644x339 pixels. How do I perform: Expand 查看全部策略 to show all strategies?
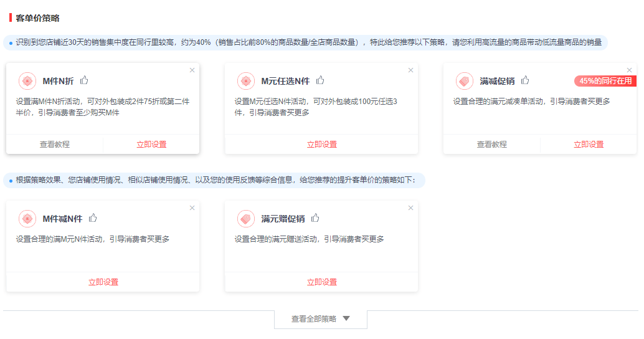321,319
